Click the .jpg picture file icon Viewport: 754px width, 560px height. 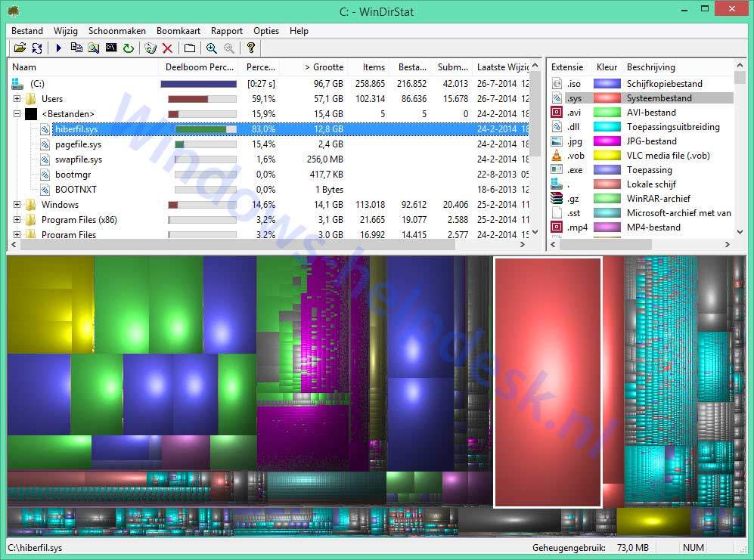pos(557,141)
